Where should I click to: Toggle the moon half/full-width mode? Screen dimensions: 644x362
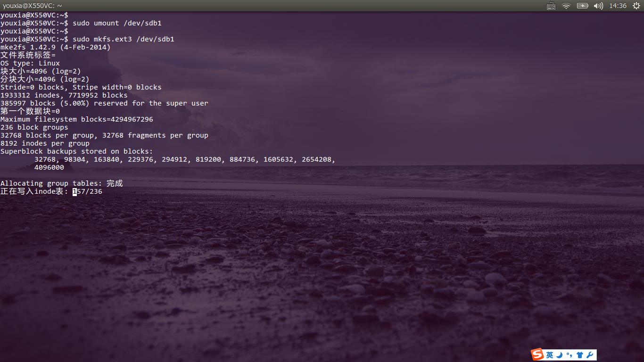(560, 355)
